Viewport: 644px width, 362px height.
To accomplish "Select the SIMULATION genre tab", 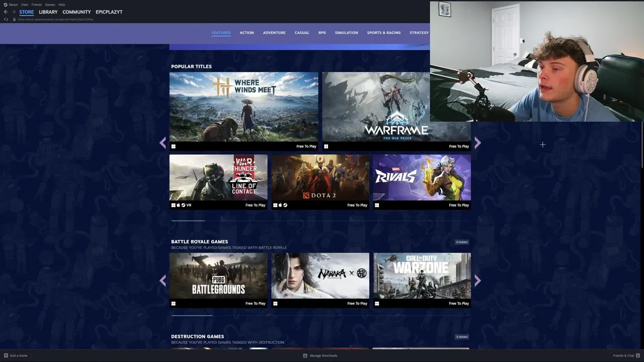I will point(347,33).
